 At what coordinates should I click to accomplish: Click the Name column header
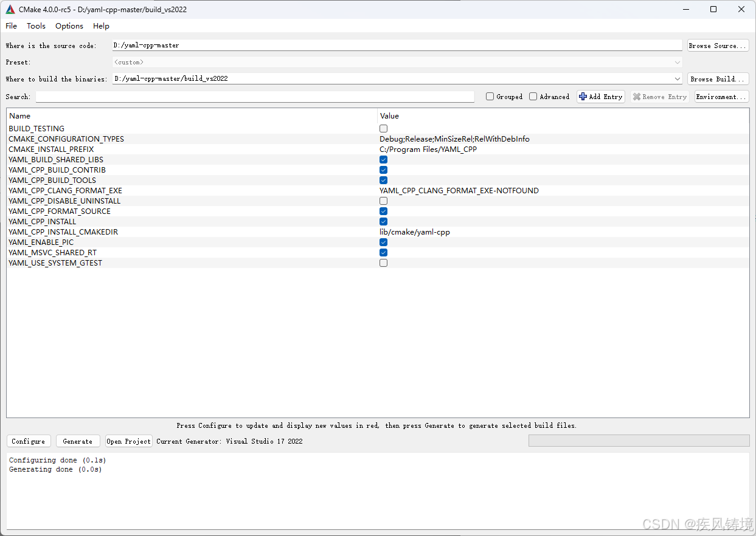(192, 116)
